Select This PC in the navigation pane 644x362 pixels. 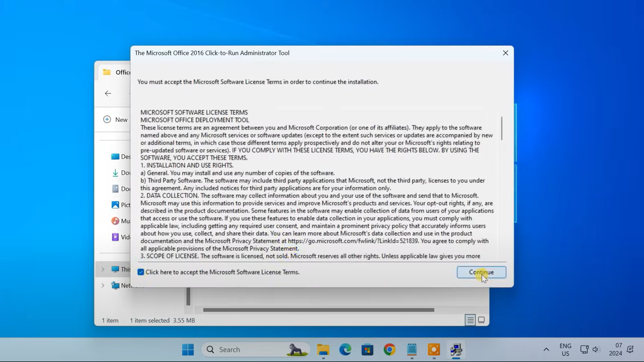[x=121, y=269]
